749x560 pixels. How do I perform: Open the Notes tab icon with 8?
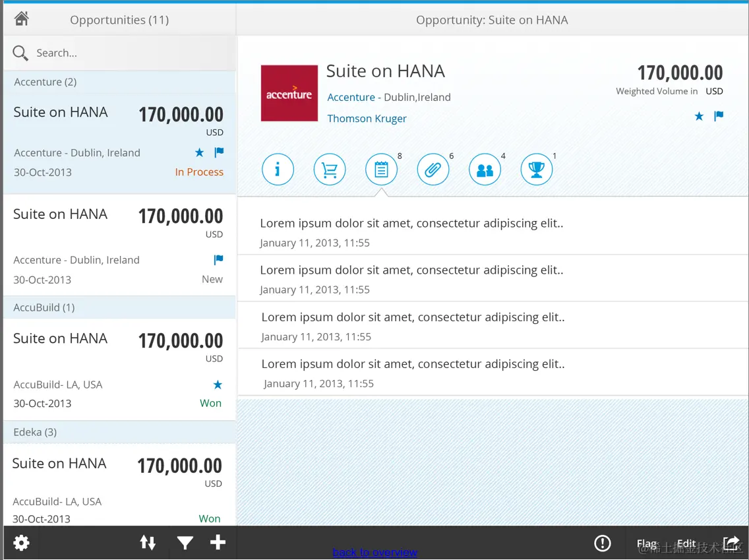click(381, 169)
